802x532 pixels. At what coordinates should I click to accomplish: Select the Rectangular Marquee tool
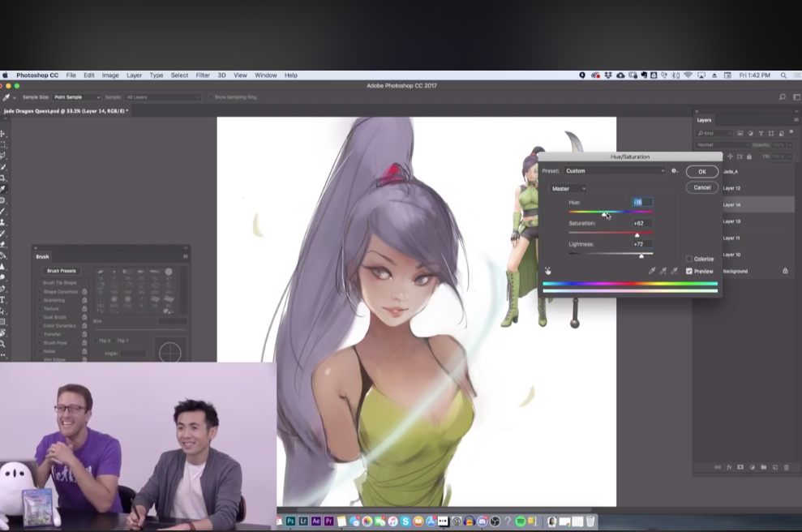click(3, 145)
